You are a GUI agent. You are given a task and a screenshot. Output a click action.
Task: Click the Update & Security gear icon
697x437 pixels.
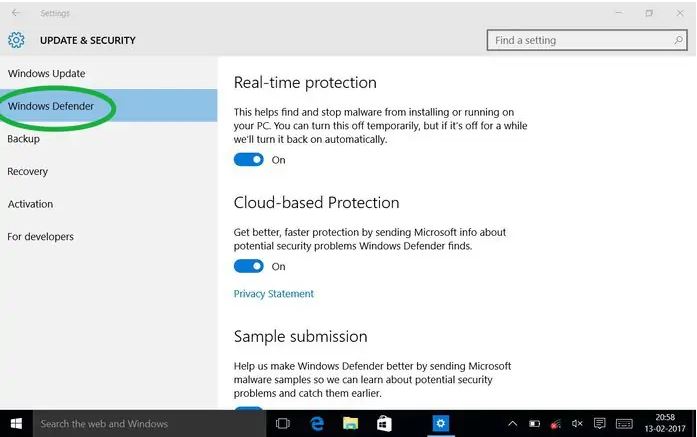16,40
